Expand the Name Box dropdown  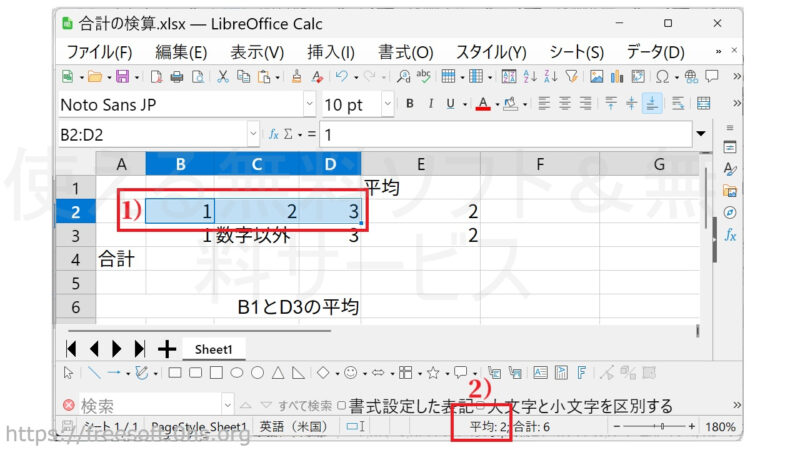(x=253, y=134)
